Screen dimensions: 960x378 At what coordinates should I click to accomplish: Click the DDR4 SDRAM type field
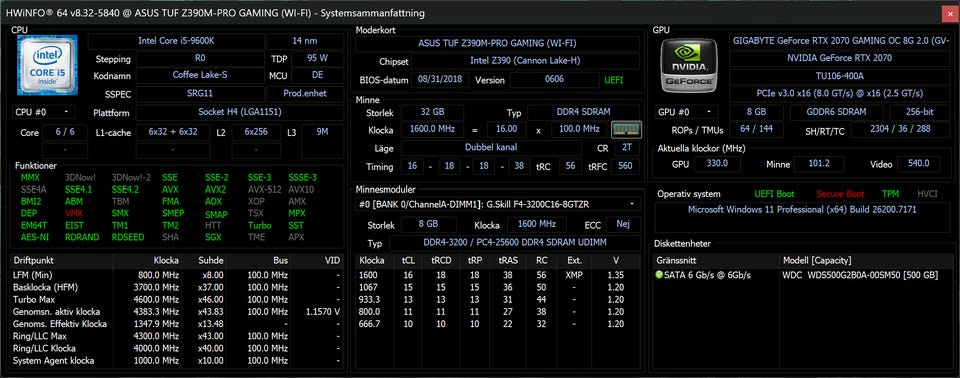(583, 113)
